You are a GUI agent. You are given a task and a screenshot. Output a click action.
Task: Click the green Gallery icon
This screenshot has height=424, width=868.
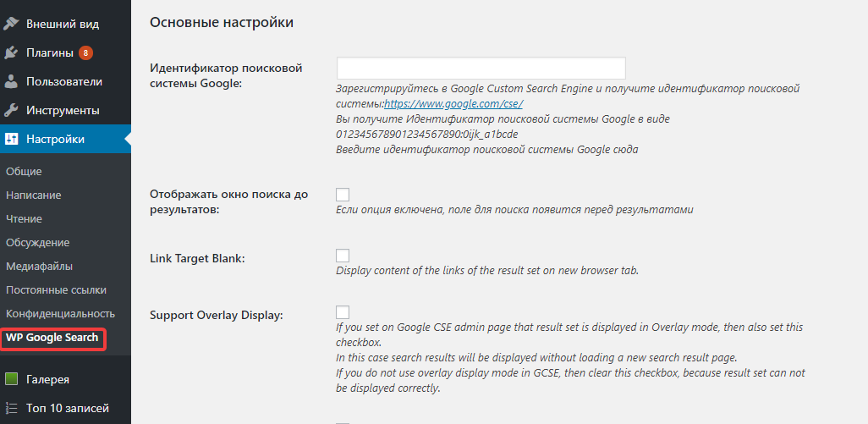[11, 379]
